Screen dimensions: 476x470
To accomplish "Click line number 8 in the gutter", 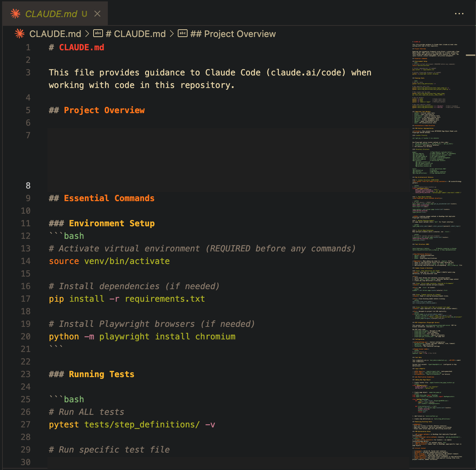I will point(28,186).
